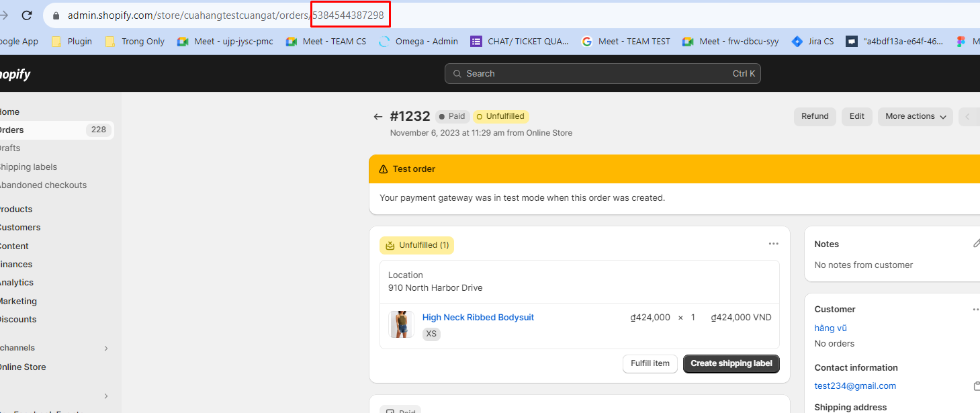Reload the page with the browser refresh icon
Viewport: 980px width, 413px height.
(27, 15)
